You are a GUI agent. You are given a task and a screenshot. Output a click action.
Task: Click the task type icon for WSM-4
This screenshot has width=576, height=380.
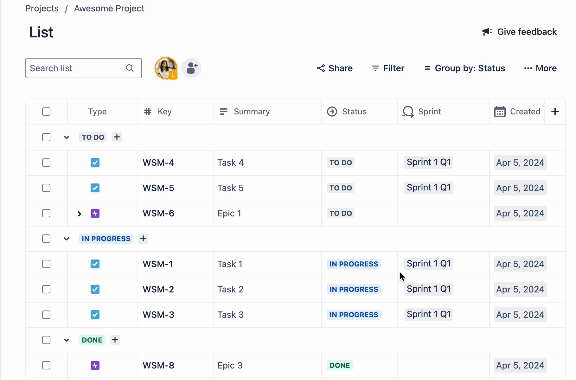click(x=95, y=162)
